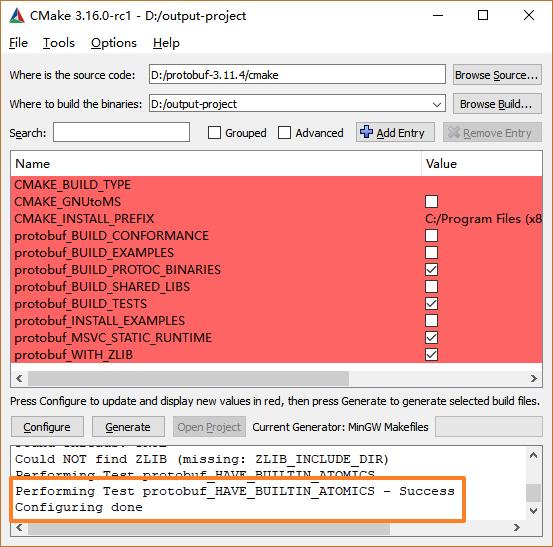Click Browse Build button
This screenshot has width=553, height=547.
point(497,104)
